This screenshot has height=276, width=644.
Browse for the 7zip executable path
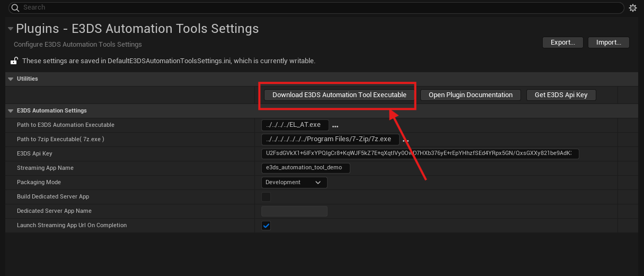(406, 140)
